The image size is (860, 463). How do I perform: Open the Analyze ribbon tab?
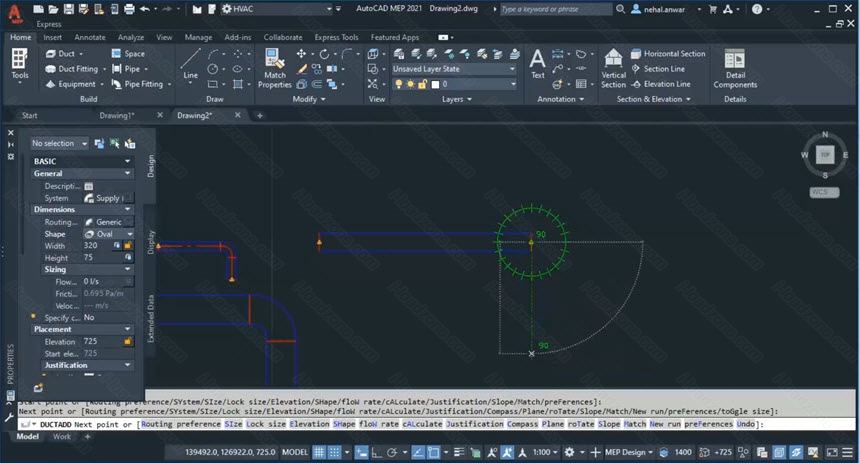(131, 37)
